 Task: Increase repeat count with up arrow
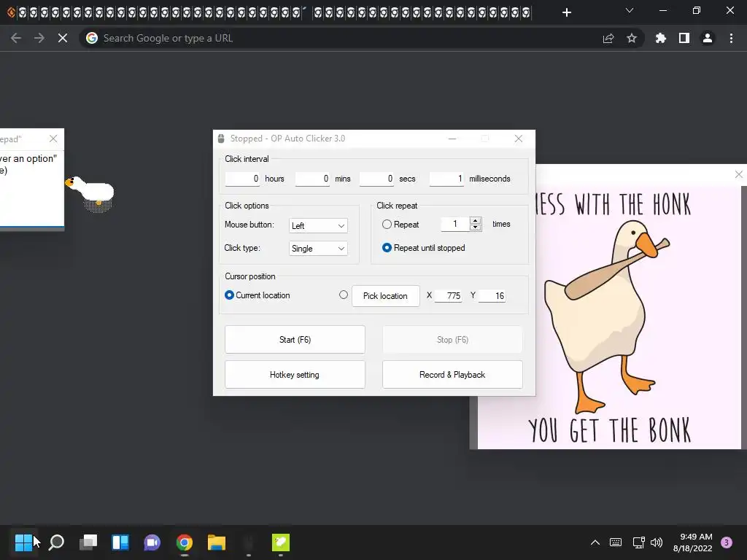coord(476,220)
